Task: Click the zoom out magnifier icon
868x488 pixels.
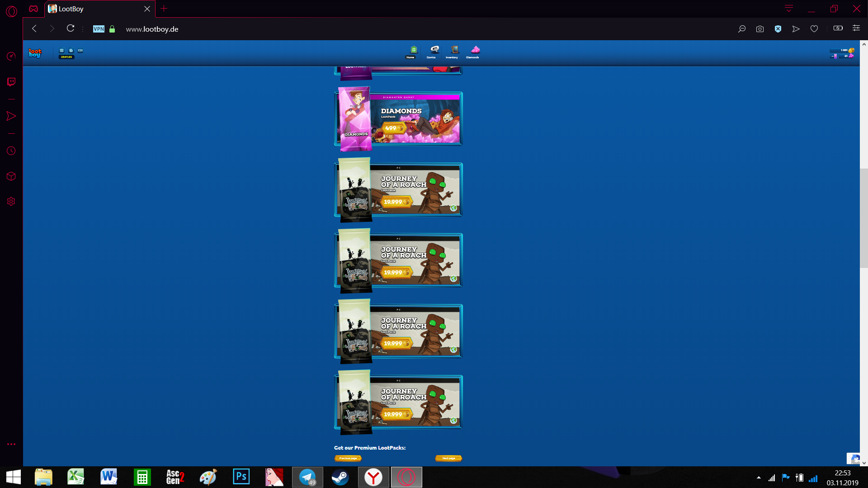Action: click(742, 29)
